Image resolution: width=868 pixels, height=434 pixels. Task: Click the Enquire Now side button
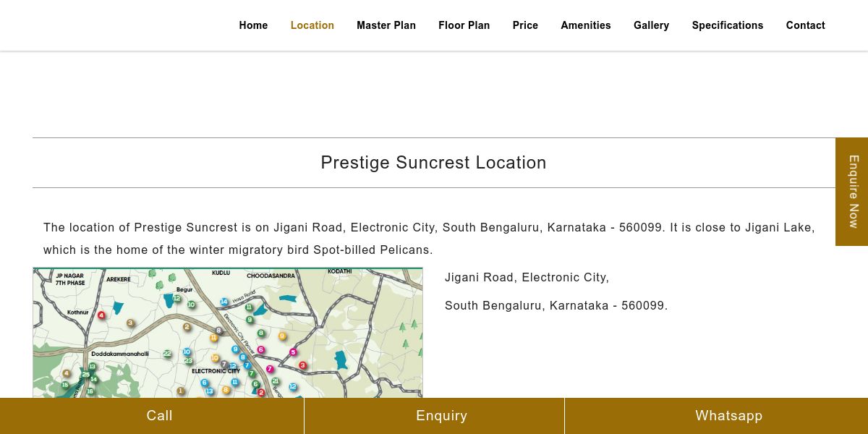852,192
